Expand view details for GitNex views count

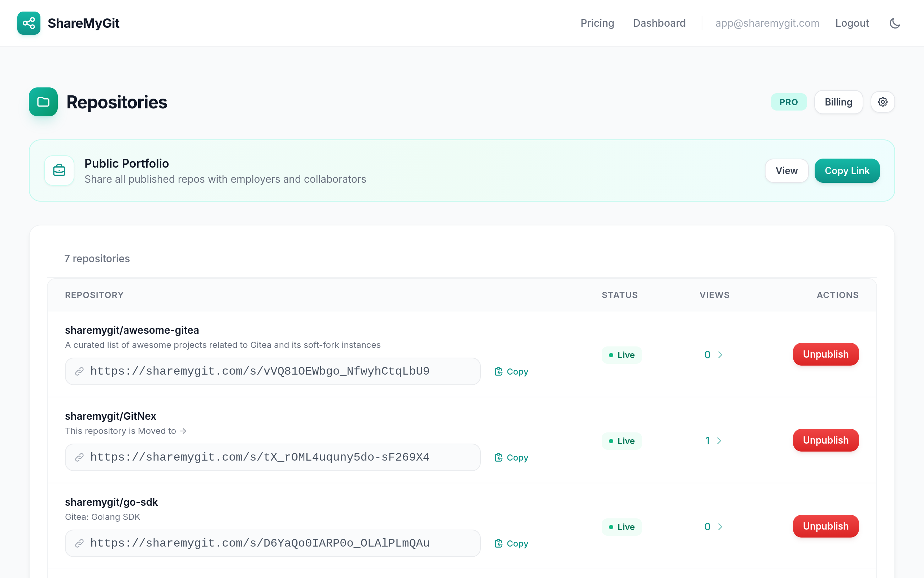tap(713, 441)
